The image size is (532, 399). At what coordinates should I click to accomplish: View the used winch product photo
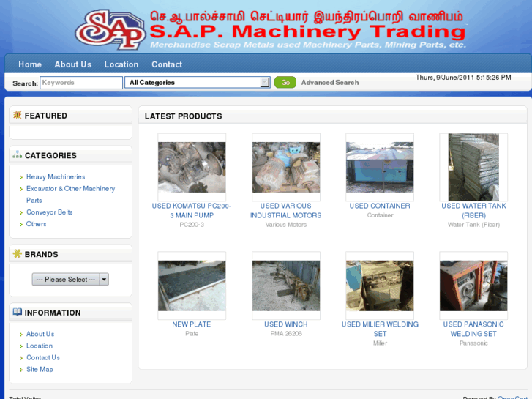point(286,286)
